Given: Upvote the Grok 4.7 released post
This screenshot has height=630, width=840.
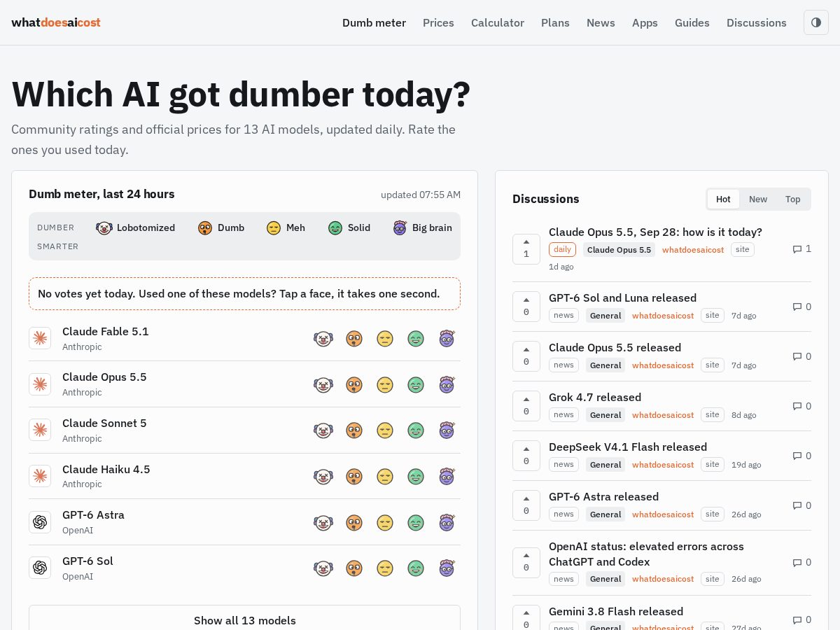Looking at the screenshot, I should click(526, 406).
